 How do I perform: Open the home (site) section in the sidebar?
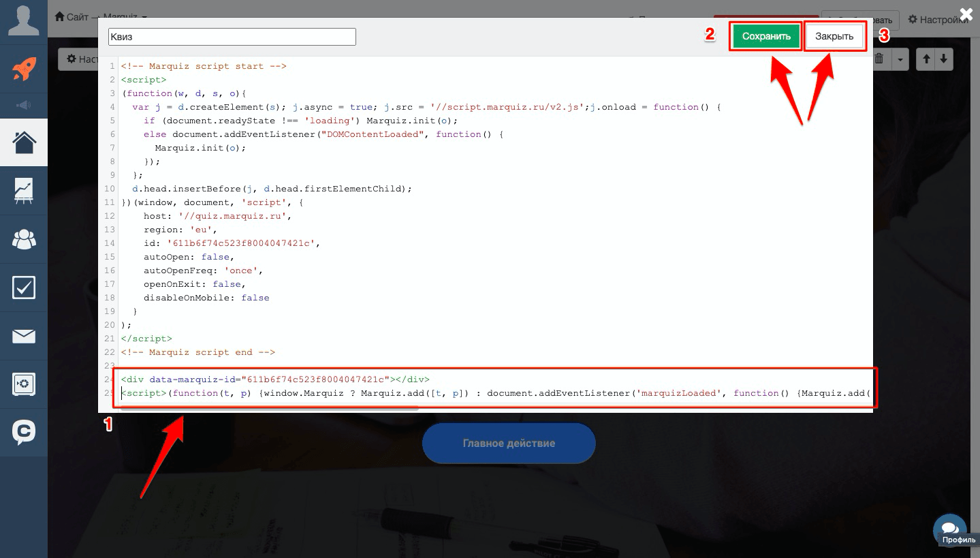(24, 142)
